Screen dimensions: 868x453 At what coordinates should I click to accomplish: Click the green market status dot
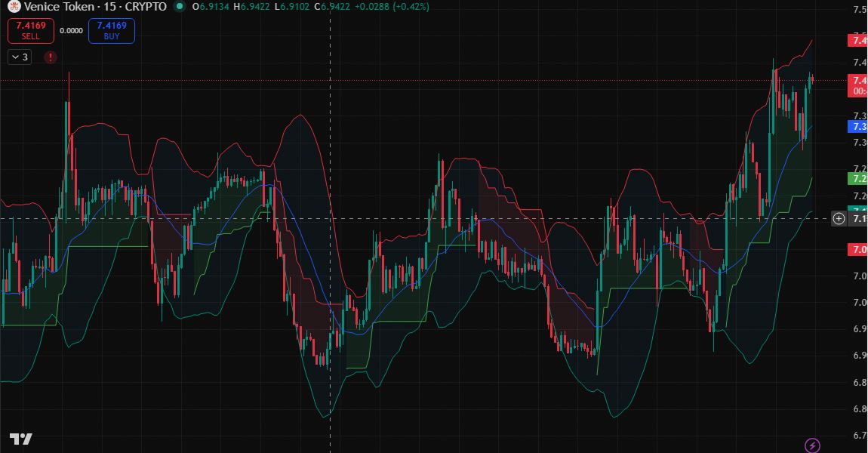click(179, 7)
